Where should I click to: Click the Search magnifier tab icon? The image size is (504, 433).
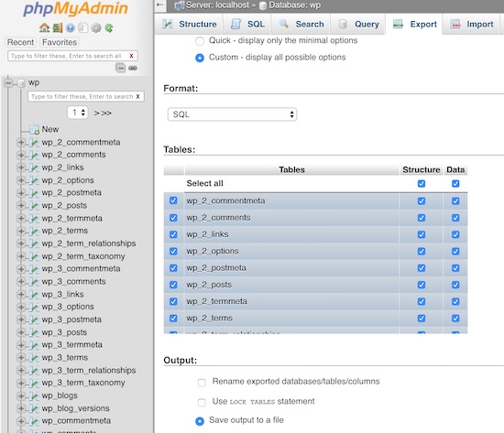tap(284, 24)
